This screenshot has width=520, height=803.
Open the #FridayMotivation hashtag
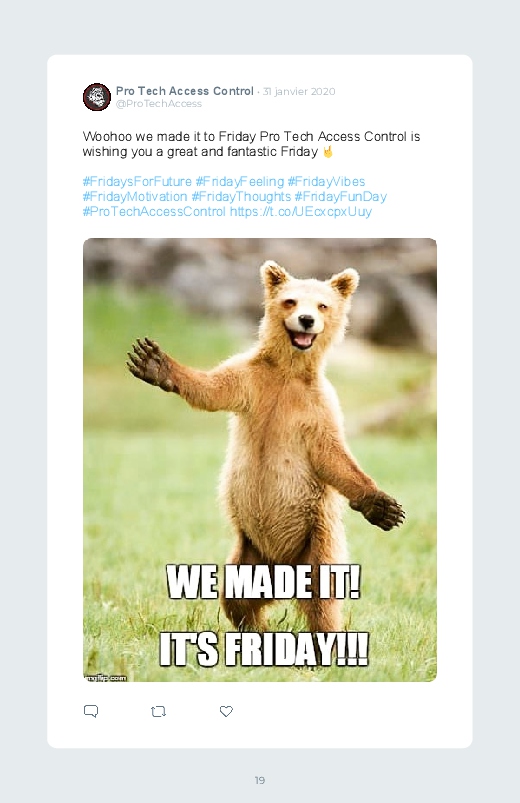135,197
